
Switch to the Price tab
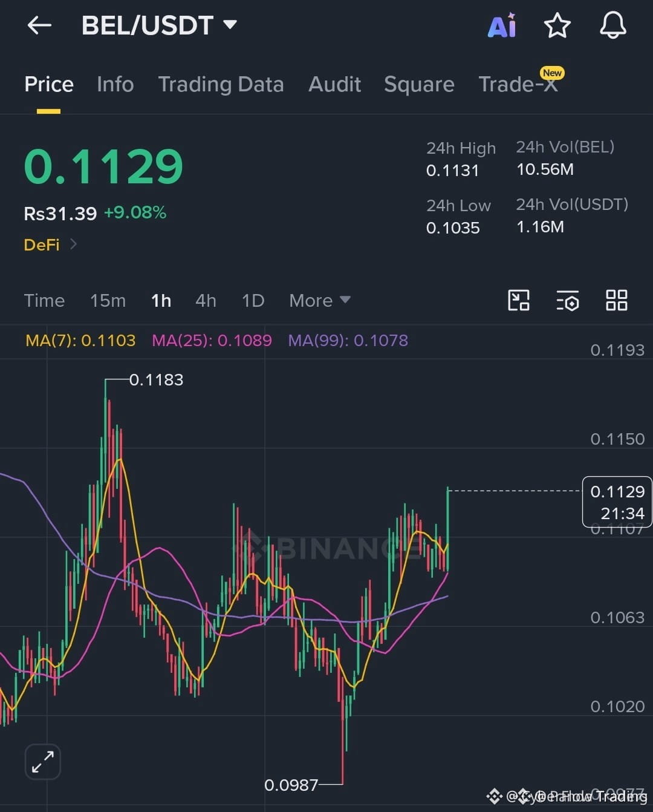pos(49,84)
